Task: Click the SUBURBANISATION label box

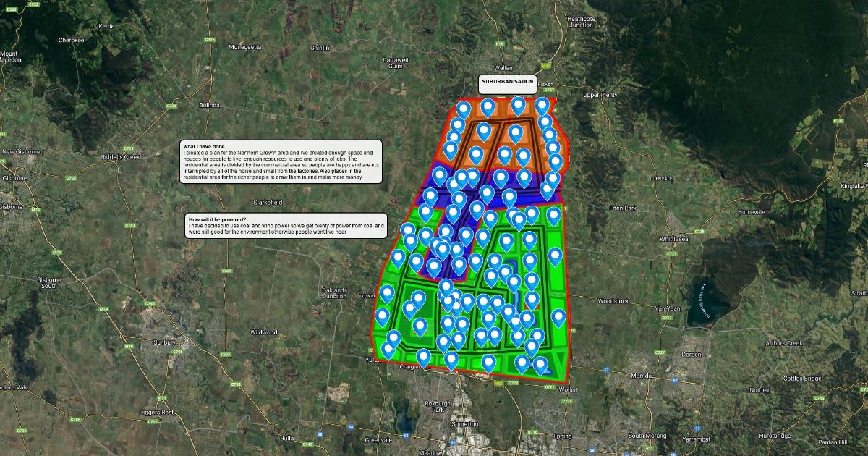Action: (x=507, y=83)
